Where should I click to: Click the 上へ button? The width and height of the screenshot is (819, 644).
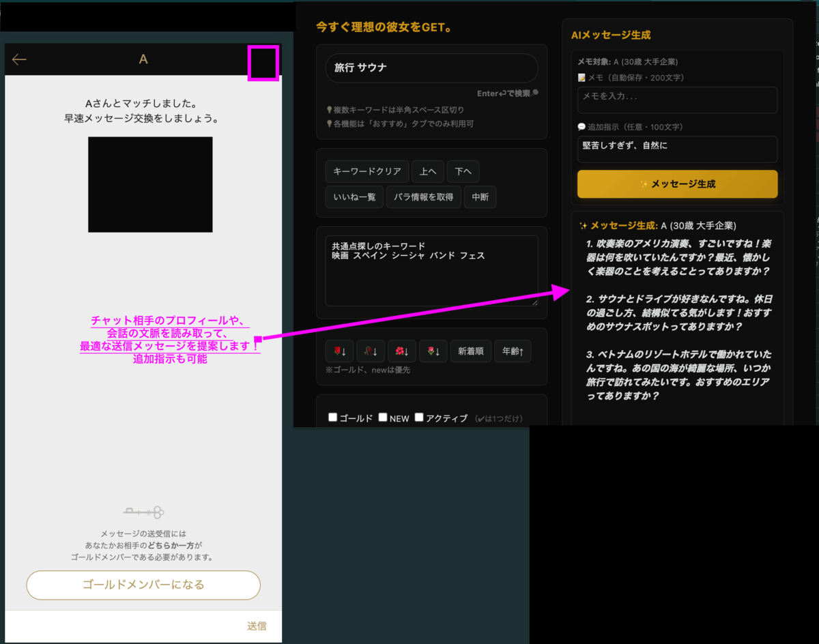click(x=428, y=171)
